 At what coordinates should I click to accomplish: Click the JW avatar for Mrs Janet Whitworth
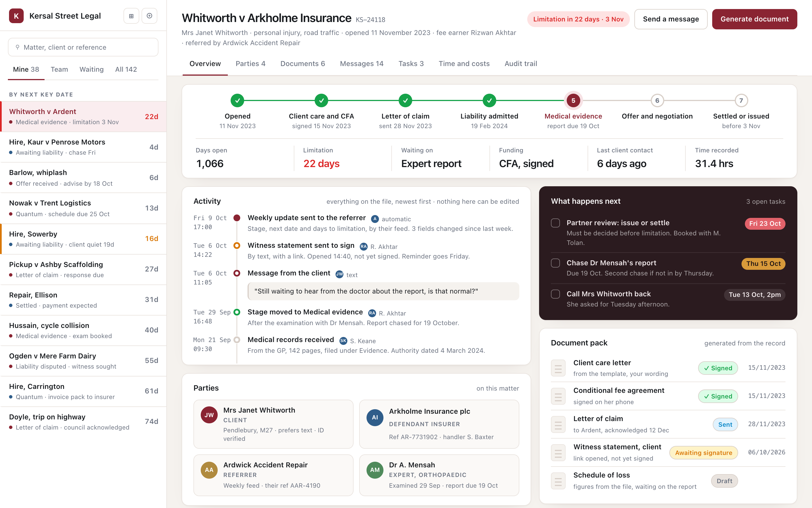[x=209, y=415]
